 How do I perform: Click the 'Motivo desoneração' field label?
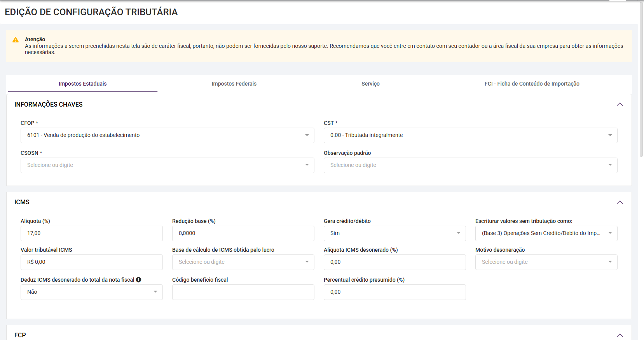pos(500,250)
